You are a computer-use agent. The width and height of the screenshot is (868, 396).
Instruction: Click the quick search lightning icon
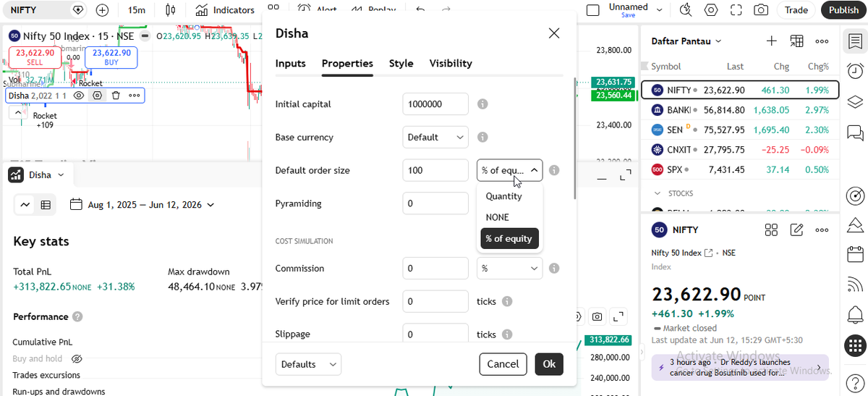(x=686, y=10)
